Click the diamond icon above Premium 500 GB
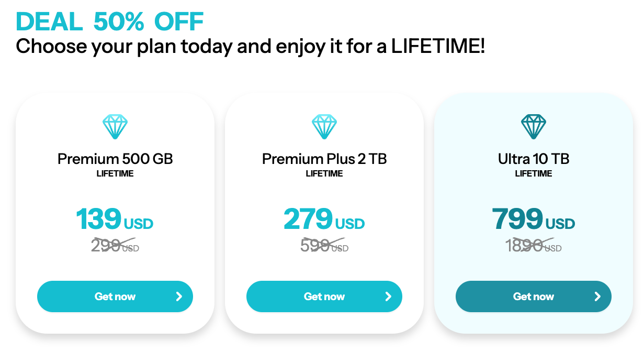This screenshot has height=352, width=644. tap(115, 127)
